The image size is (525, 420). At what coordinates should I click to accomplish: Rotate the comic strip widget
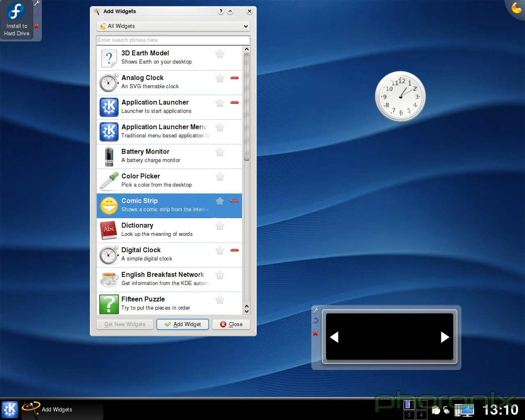pyautogui.click(x=315, y=320)
